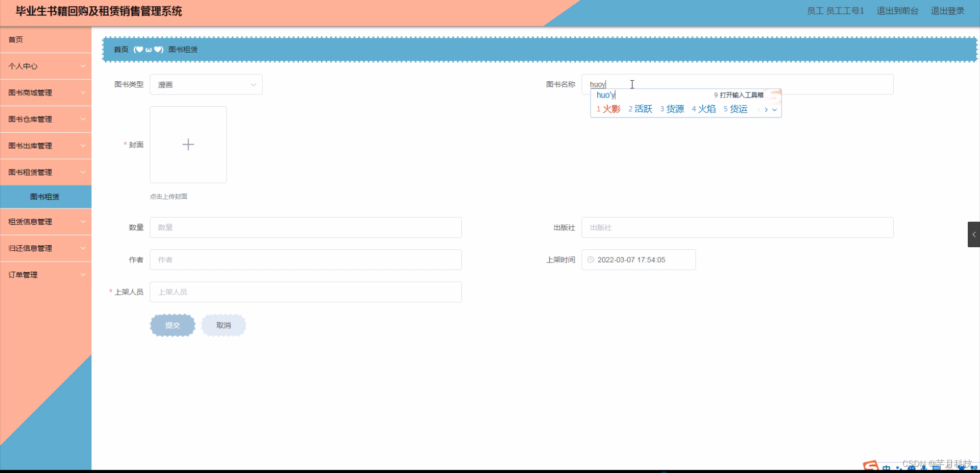
Task: Expand the candidate list with the down chevron
Action: point(775,110)
